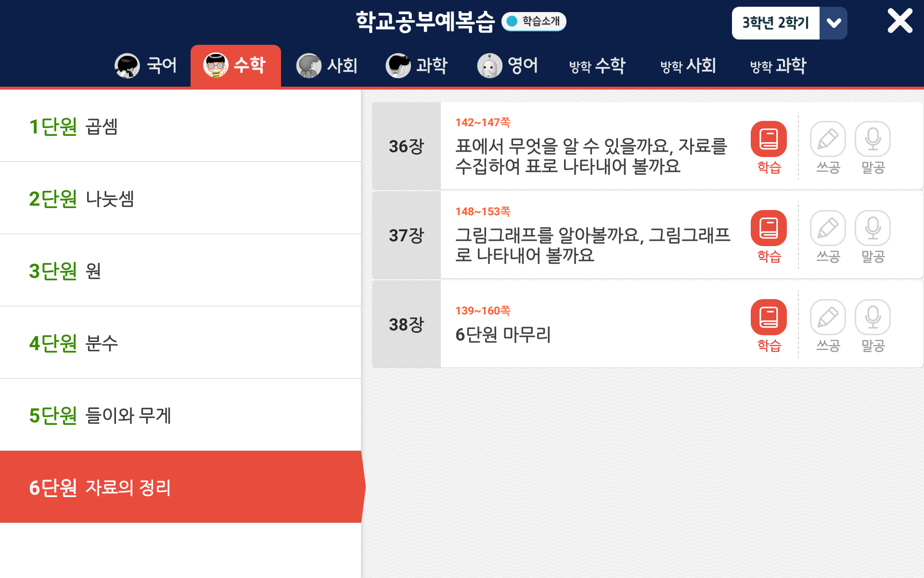Select the 영어 subject tab

(x=508, y=66)
